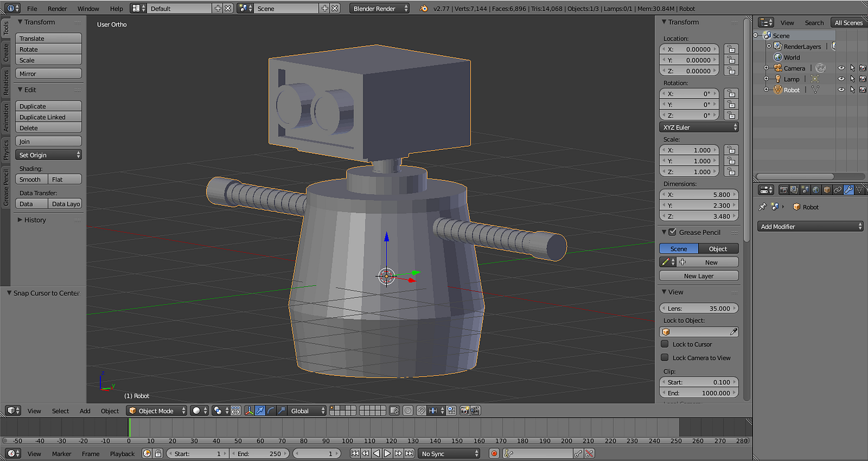Toggle Robot renderability camera icon
Image resolution: width=868 pixels, height=461 pixels.
(x=862, y=90)
